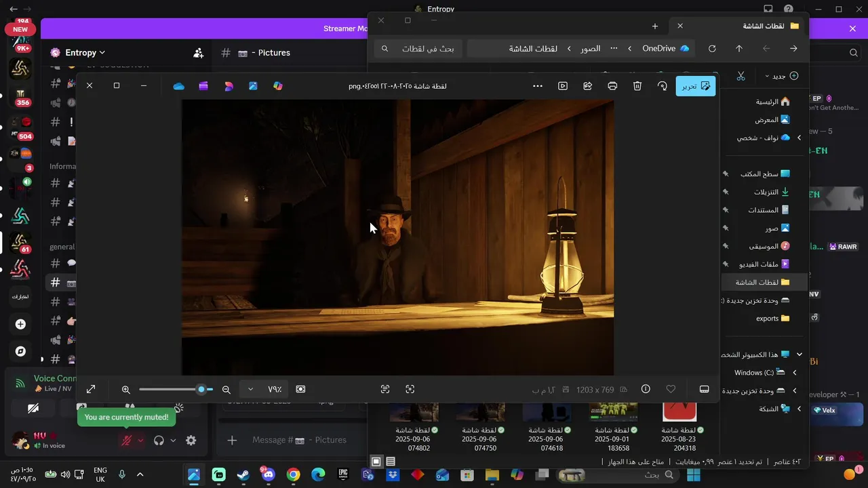Open Discord user settings gear

191,441
